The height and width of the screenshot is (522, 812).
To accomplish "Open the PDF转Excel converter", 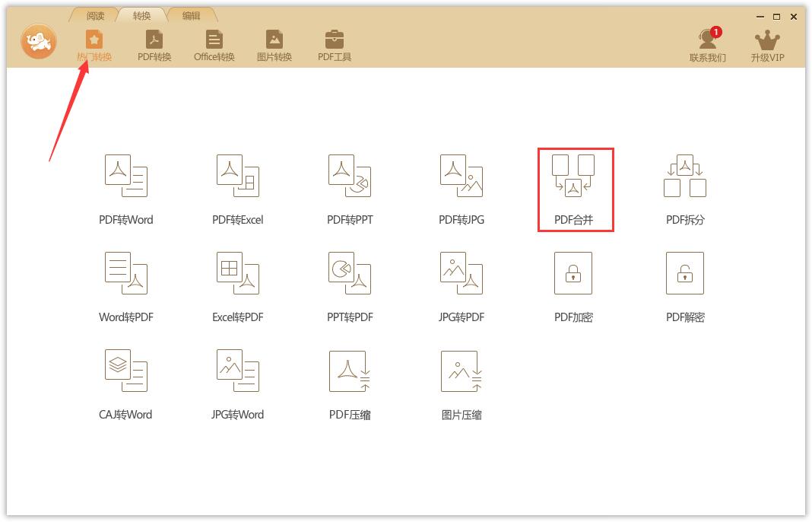I will pyautogui.click(x=237, y=189).
